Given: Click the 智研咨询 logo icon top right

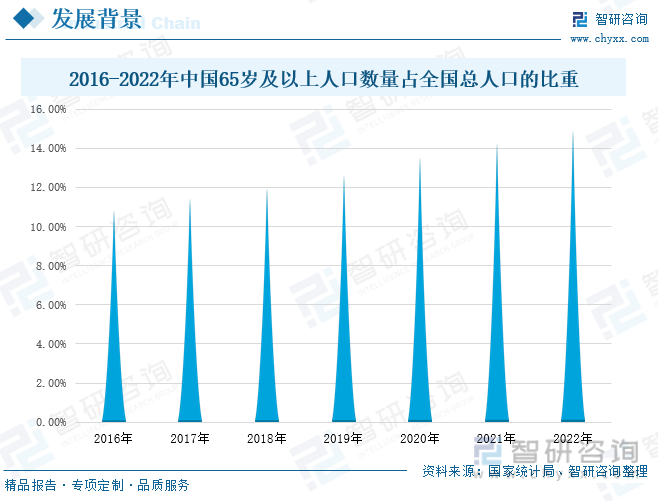Looking at the screenshot, I should pos(580,19).
